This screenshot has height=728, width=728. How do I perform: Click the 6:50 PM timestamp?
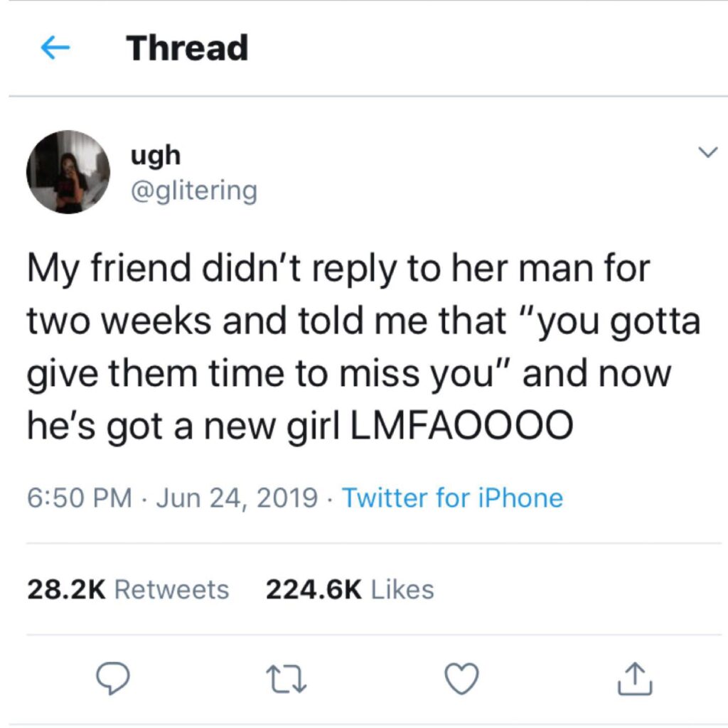point(80,498)
